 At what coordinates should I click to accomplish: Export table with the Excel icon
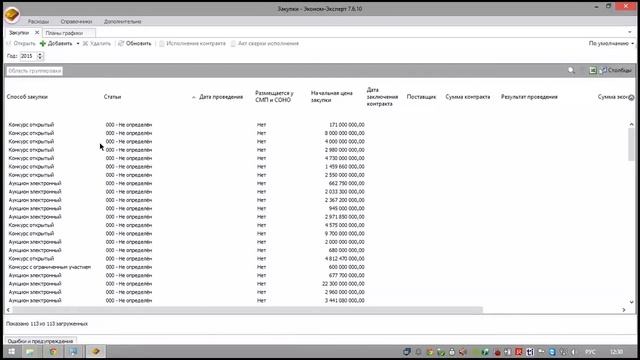click(x=593, y=71)
